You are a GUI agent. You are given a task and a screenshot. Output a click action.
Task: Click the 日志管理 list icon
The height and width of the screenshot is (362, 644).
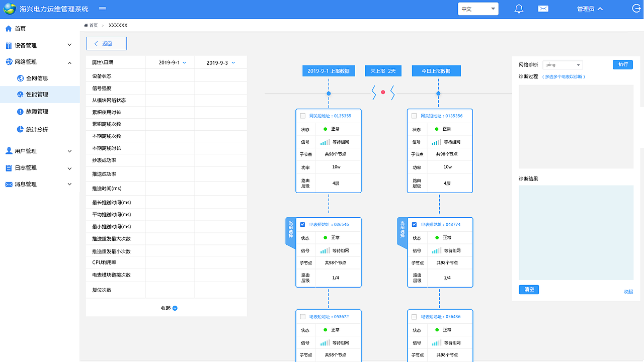point(9,168)
